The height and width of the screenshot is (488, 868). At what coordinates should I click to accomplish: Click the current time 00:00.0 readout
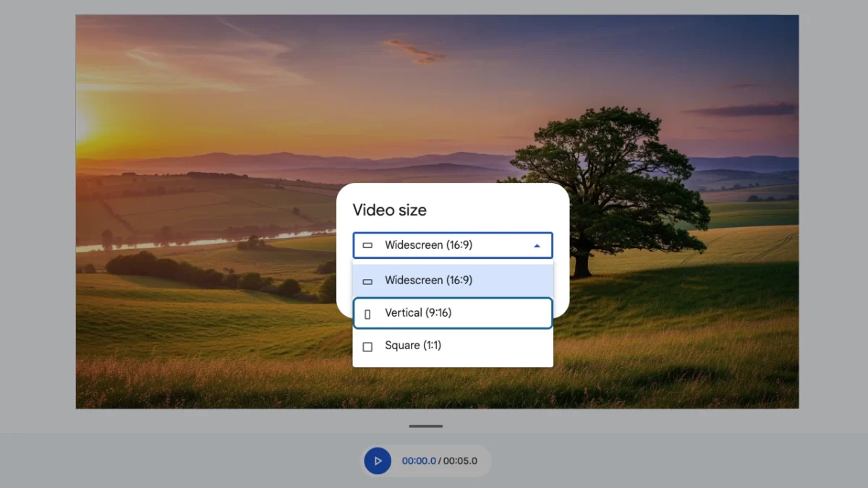(419, 461)
